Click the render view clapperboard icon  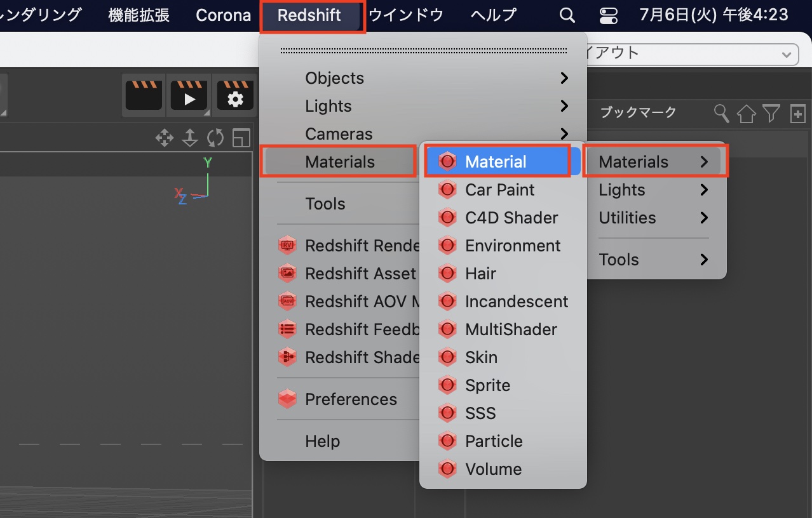tap(144, 96)
